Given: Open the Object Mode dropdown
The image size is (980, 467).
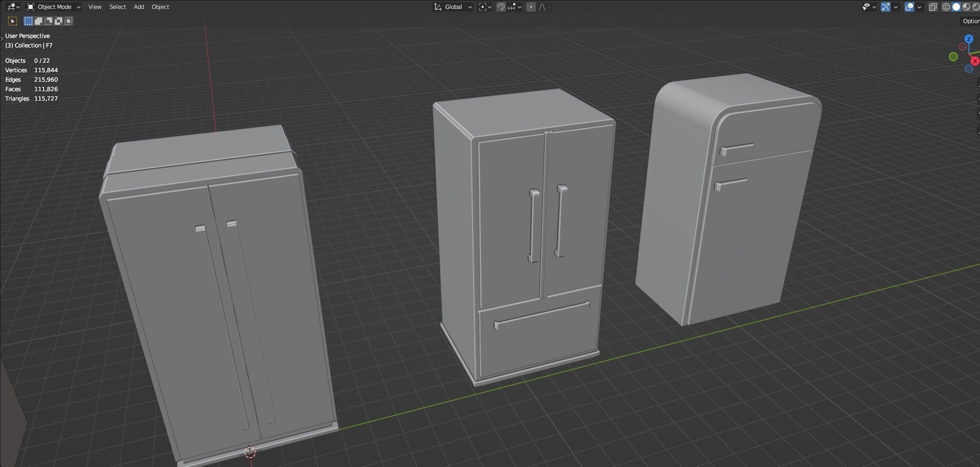Looking at the screenshot, I should (x=54, y=7).
